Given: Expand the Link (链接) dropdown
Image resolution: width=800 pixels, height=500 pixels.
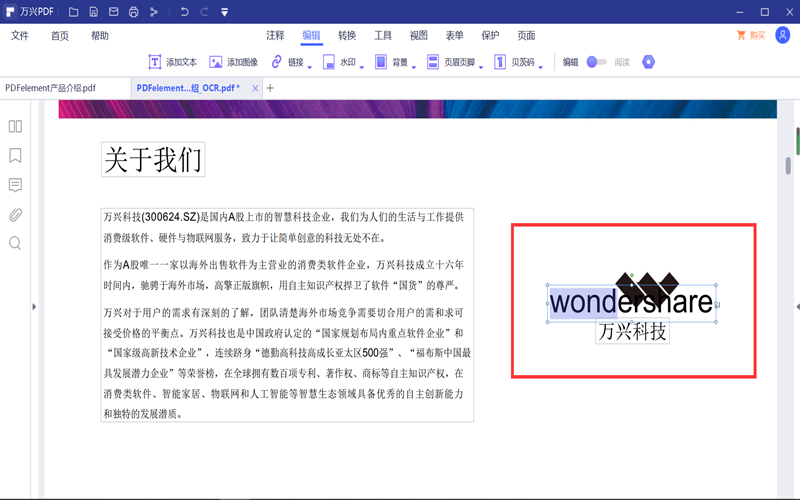Looking at the screenshot, I should (310, 67).
